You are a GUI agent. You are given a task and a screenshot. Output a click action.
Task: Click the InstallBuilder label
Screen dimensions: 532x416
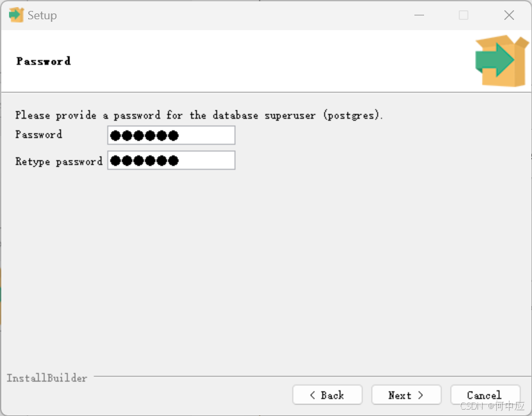(x=47, y=377)
